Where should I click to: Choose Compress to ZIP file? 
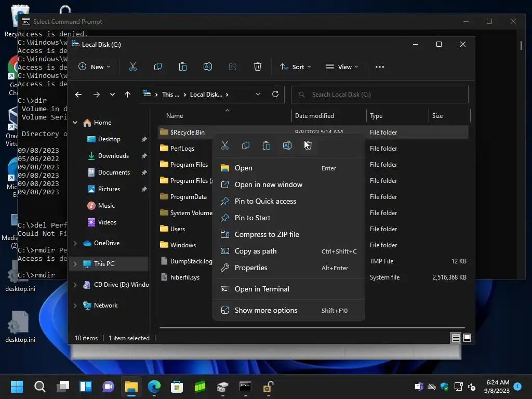pyautogui.click(x=289, y=234)
